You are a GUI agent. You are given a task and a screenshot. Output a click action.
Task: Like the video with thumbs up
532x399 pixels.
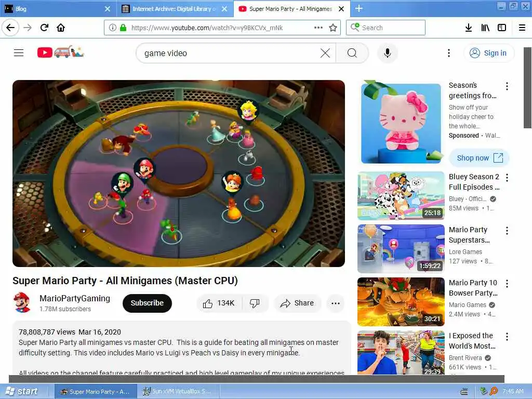pos(219,303)
